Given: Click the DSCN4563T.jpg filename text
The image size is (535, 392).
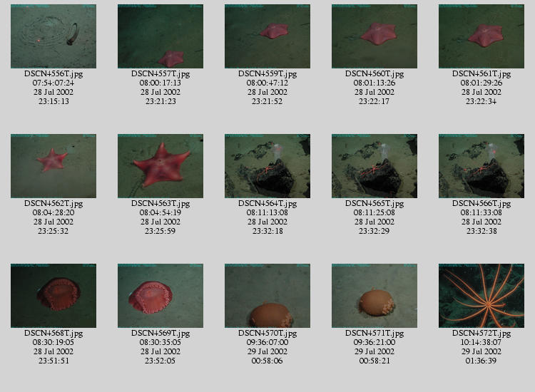Looking at the screenshot, I should click(160, 204).
